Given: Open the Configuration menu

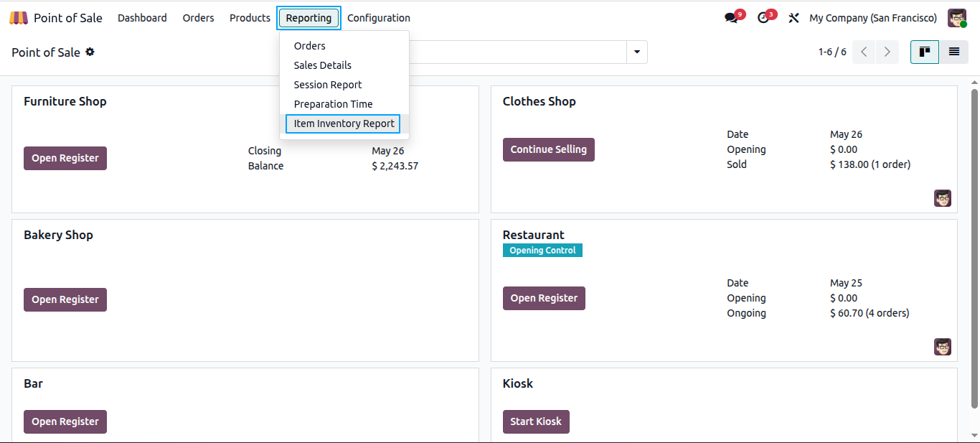Looking at the screenshot, I should pyautogui.click(x=379, y=18).
